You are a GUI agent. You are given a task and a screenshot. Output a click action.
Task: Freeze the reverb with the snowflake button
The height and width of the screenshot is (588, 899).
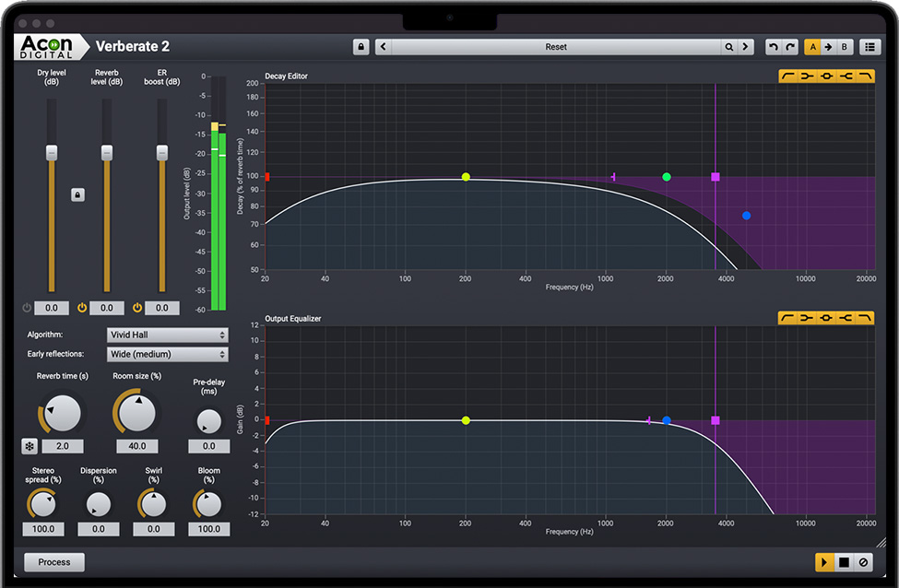pyautogui.click(x=30, y=447)
